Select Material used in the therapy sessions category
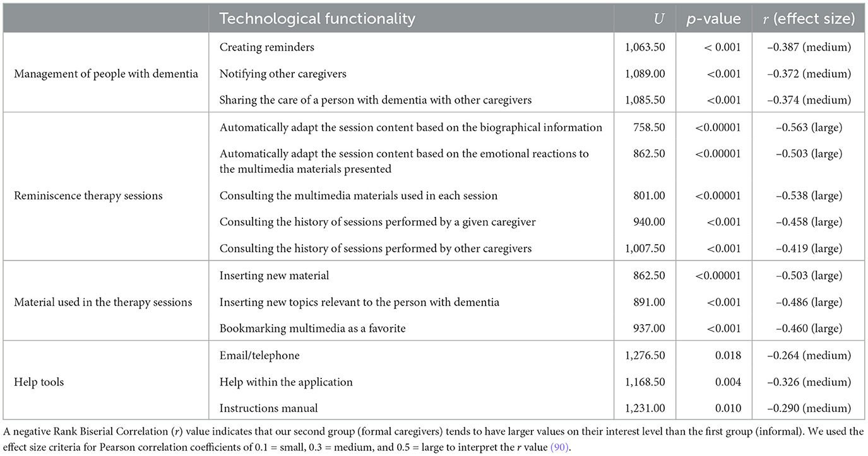 [x=102, y=303]
